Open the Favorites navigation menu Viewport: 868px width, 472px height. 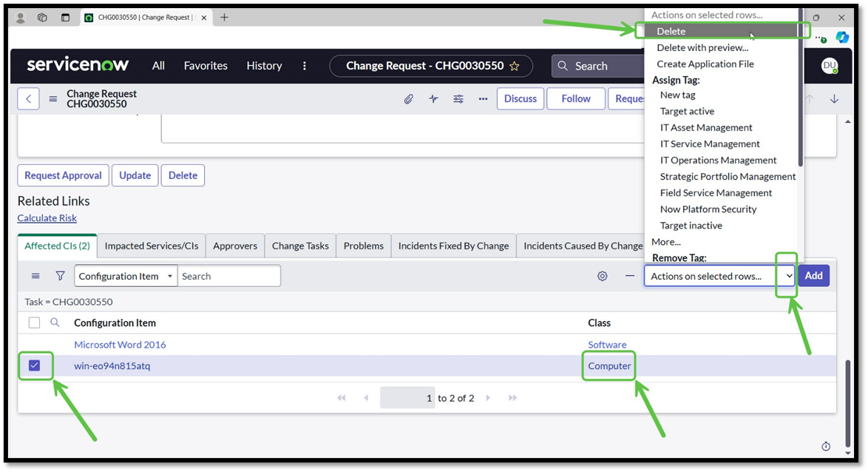pyautogui.click(x=206, y=66)
